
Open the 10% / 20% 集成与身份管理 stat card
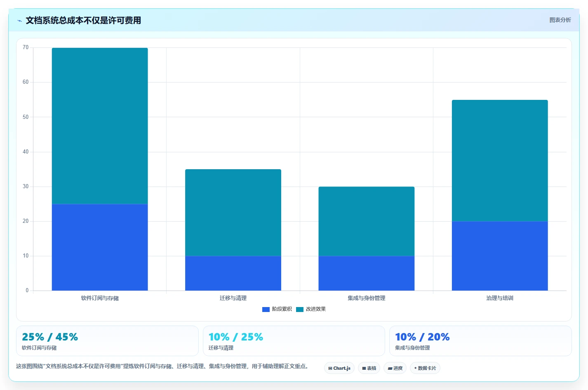(480, 341)
